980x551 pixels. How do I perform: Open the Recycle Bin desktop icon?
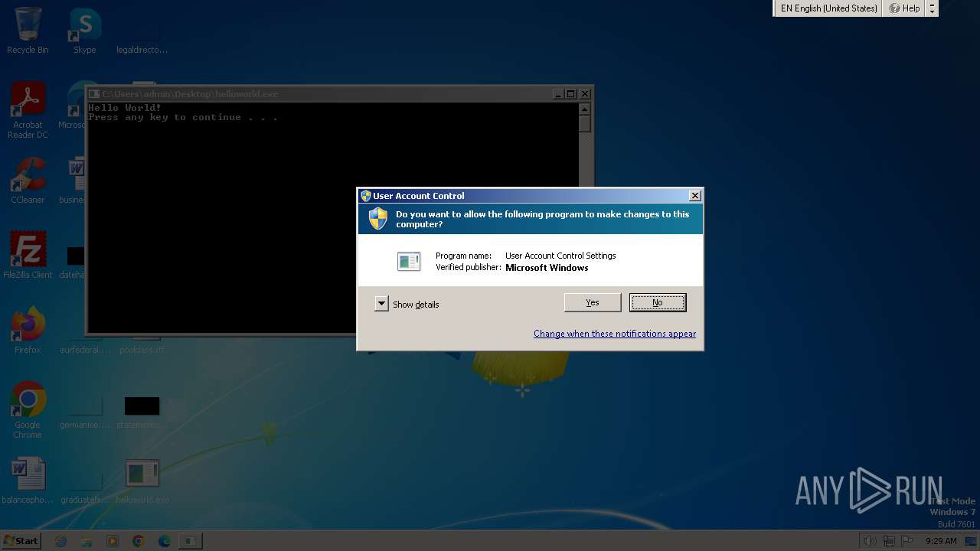(28, 31)
